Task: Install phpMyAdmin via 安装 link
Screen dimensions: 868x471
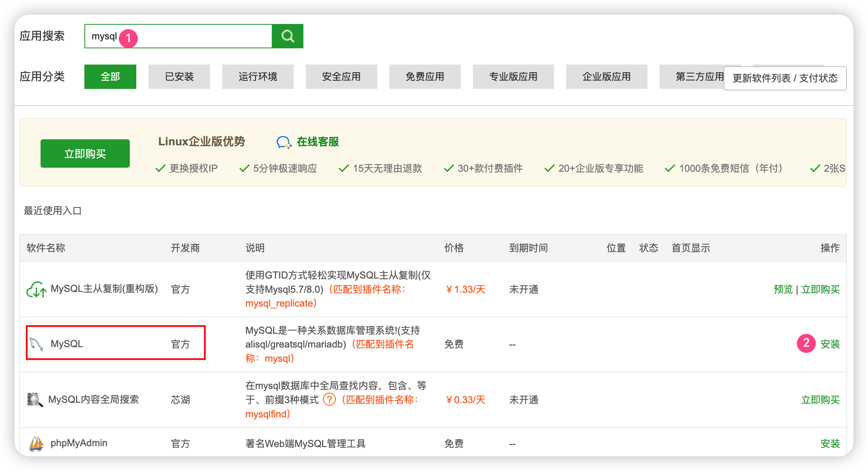Action: coord(830,444)
